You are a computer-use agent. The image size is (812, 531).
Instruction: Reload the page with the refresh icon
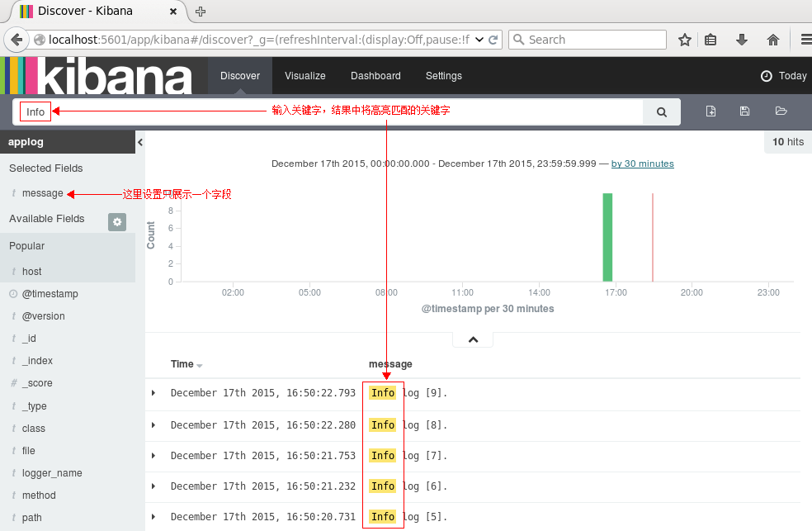click(493, 39)
